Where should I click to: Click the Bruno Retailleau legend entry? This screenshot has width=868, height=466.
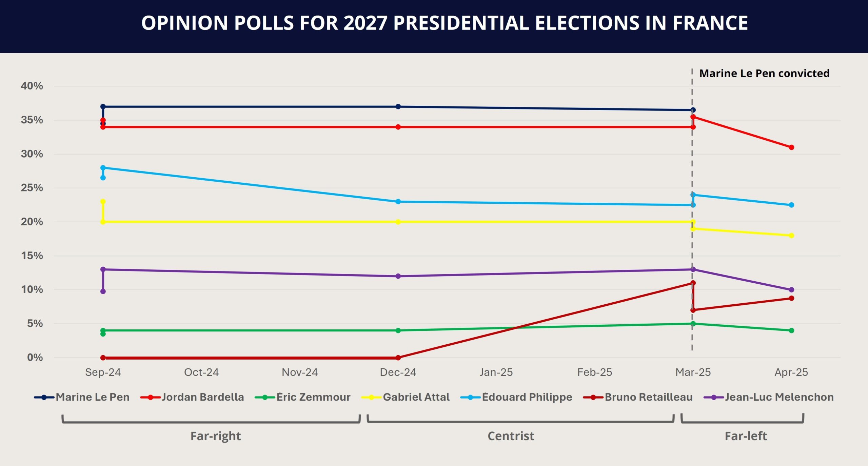point(648,397)
